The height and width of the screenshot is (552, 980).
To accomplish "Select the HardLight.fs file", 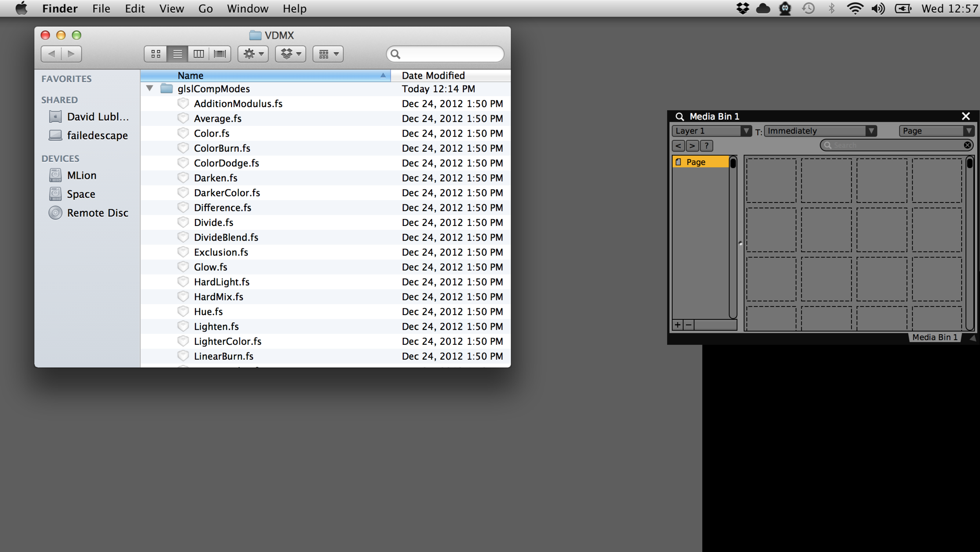I will [x=325, y=282].
